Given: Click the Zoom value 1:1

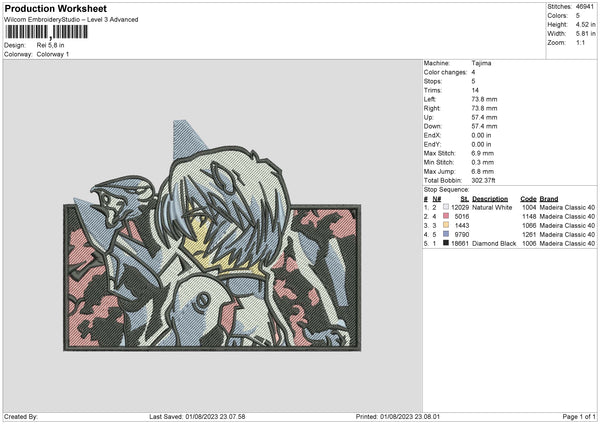Looking at the screenshot, I should (x=580, y=42).
